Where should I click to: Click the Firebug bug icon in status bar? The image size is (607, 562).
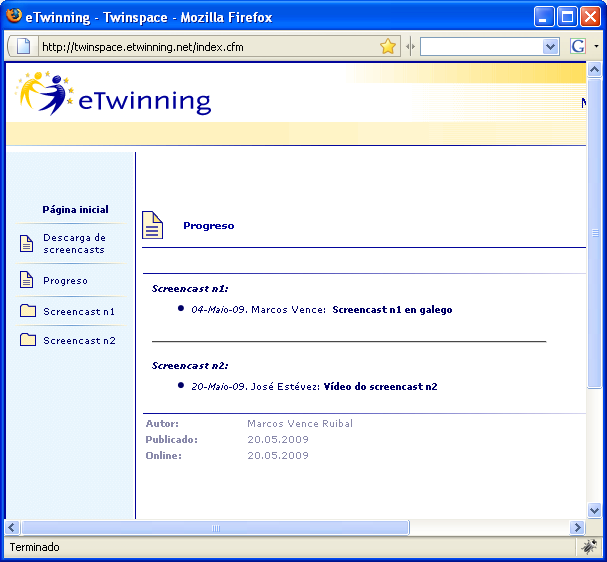(589, 547)
